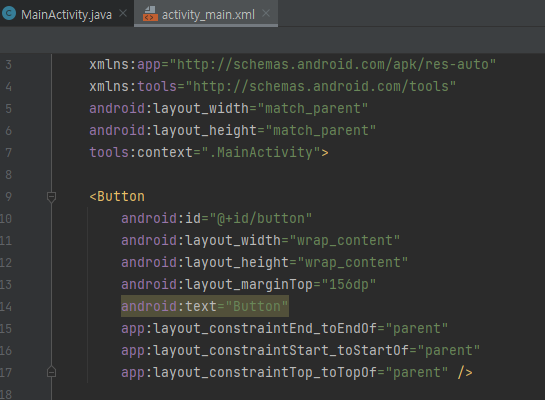
Task: Click the Java class icon on MainActivity tab
Action: 9,14
